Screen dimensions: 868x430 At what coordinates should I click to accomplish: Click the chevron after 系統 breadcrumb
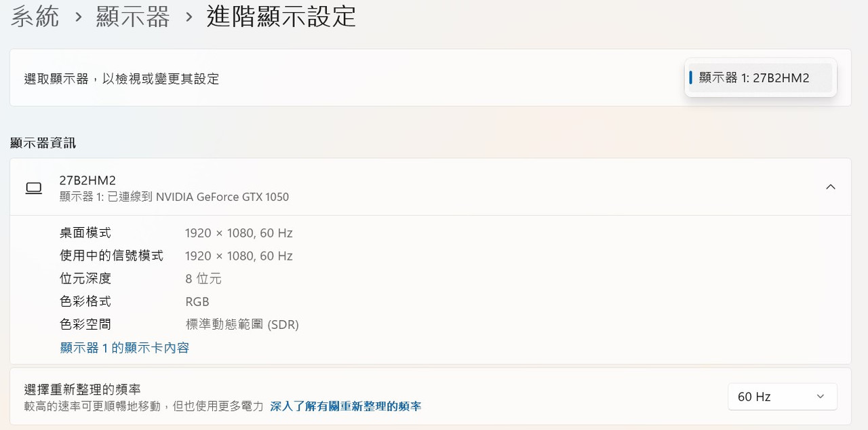[79, 17]
